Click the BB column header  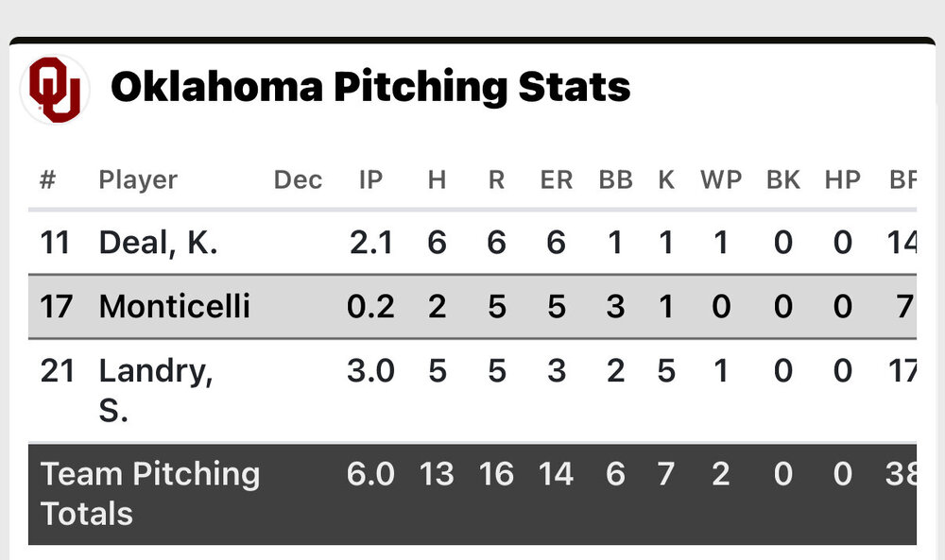coord(615,179)
